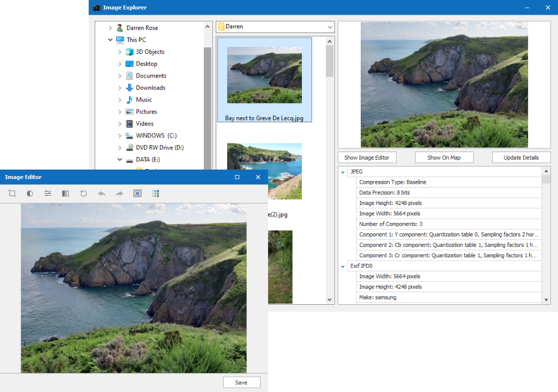
Task: Open the colored grid filters icon
Action: tap(155, 194)
